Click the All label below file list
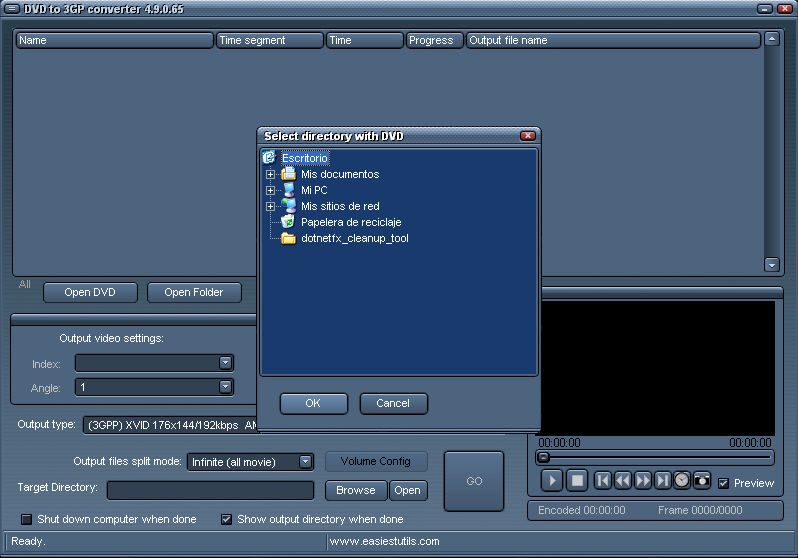This screenshot has width=798, height=558. click(x=24, y=284)
